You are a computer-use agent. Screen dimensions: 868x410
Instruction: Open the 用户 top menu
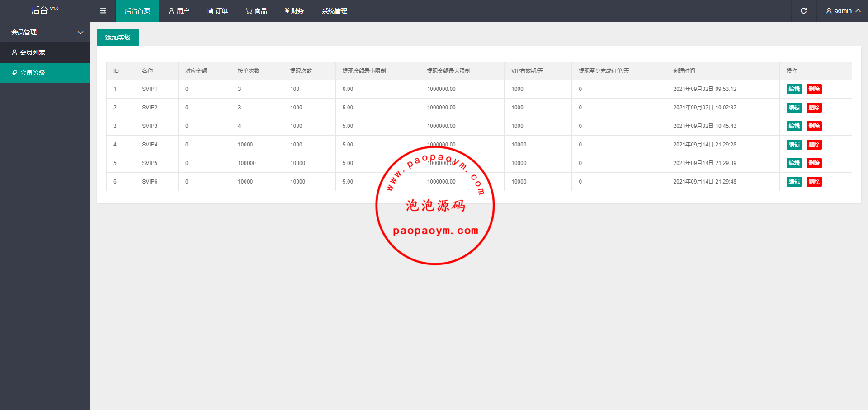click(x=179, y=11)
